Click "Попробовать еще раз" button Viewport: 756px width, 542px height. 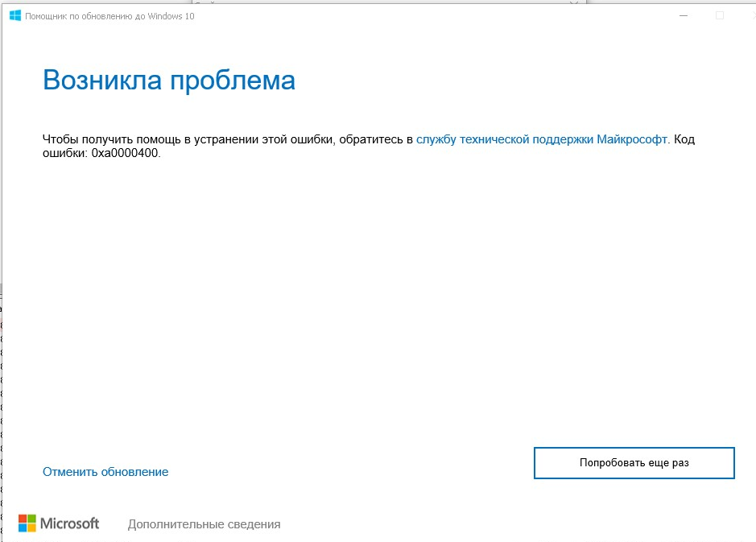click(634, 463)
